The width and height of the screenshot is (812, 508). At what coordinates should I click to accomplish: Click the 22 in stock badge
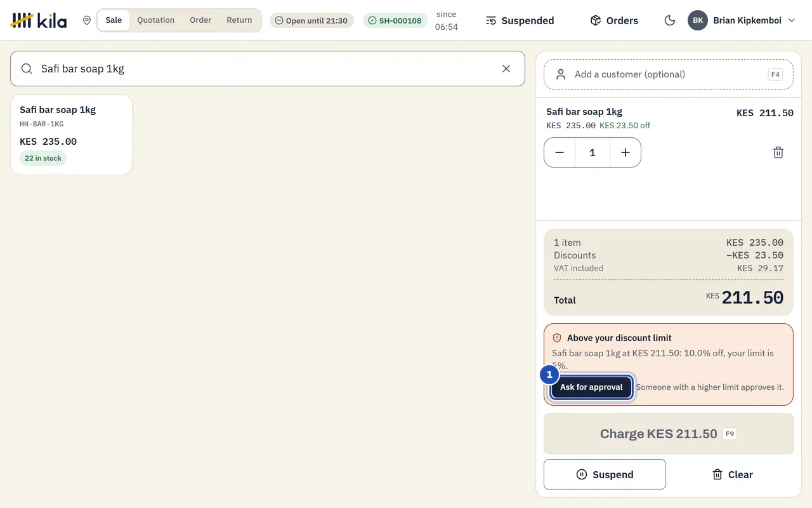(43, 158)
